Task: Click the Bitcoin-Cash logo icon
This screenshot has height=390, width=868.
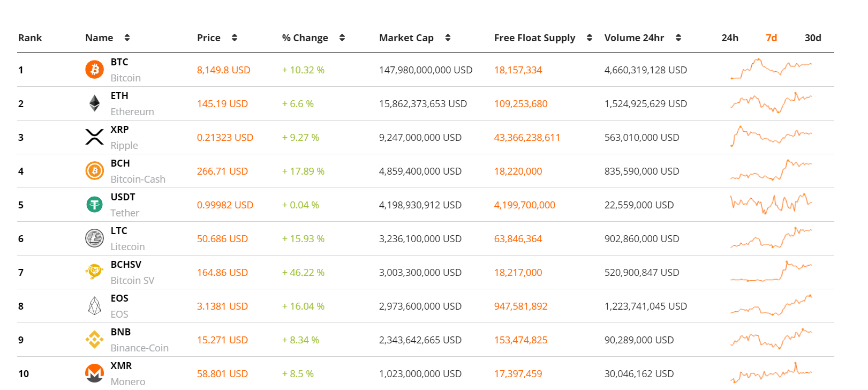Action: tap(95, 171)
